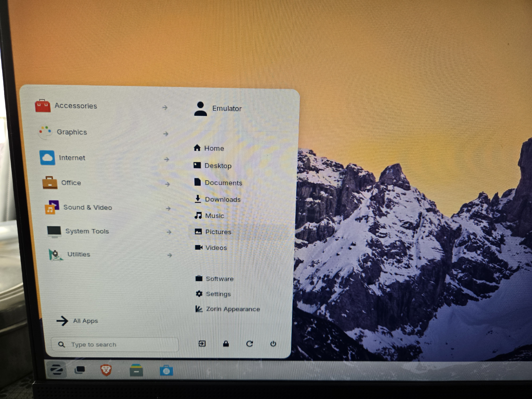This screenshot has width=532, height=399.
Task: Open the Files manager taskbar icon
Action: 136,370
